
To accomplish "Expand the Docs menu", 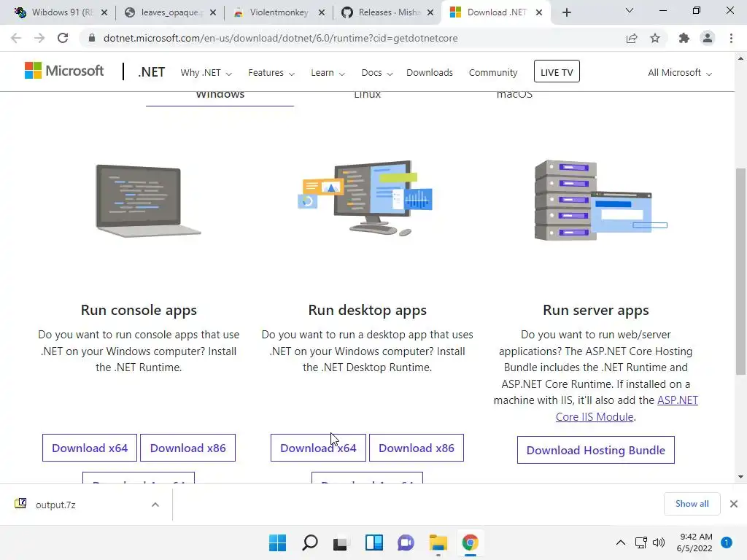I will [377, 73].
